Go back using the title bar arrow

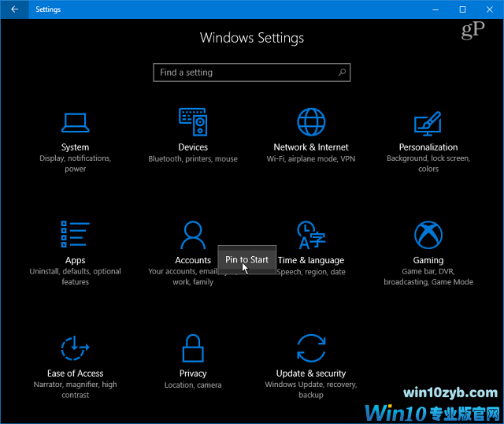coord(14,9)
